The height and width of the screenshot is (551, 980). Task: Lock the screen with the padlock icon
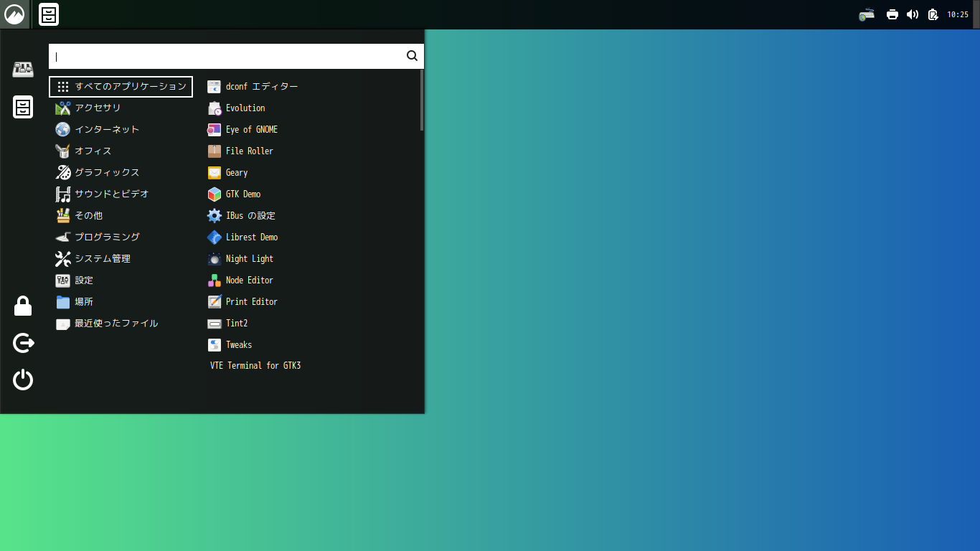(23, 306)
